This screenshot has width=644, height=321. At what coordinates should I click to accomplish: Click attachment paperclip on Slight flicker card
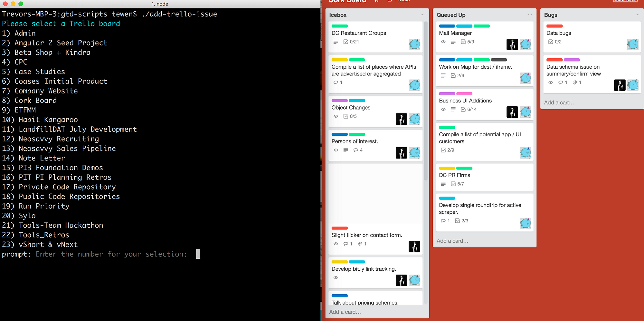[x=360, y=244]
